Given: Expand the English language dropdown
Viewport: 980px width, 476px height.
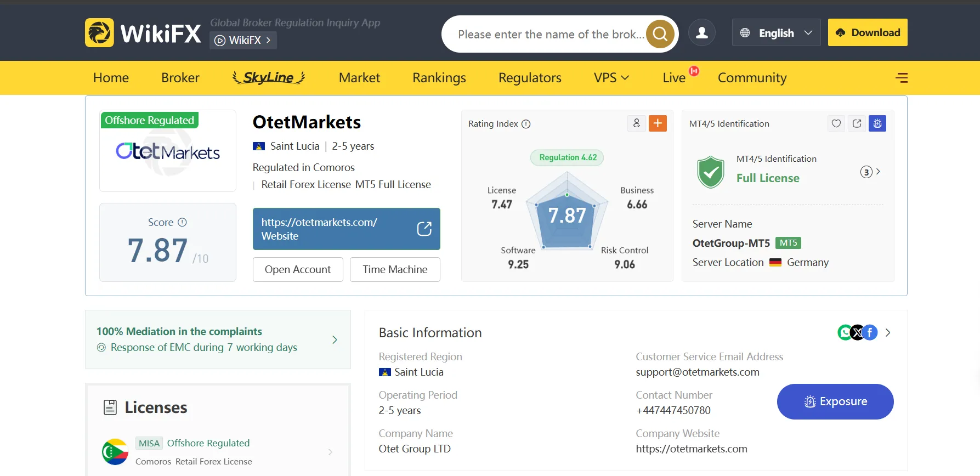Looking at the screenshot, I should pyautogui.click(x=776, y=33).
